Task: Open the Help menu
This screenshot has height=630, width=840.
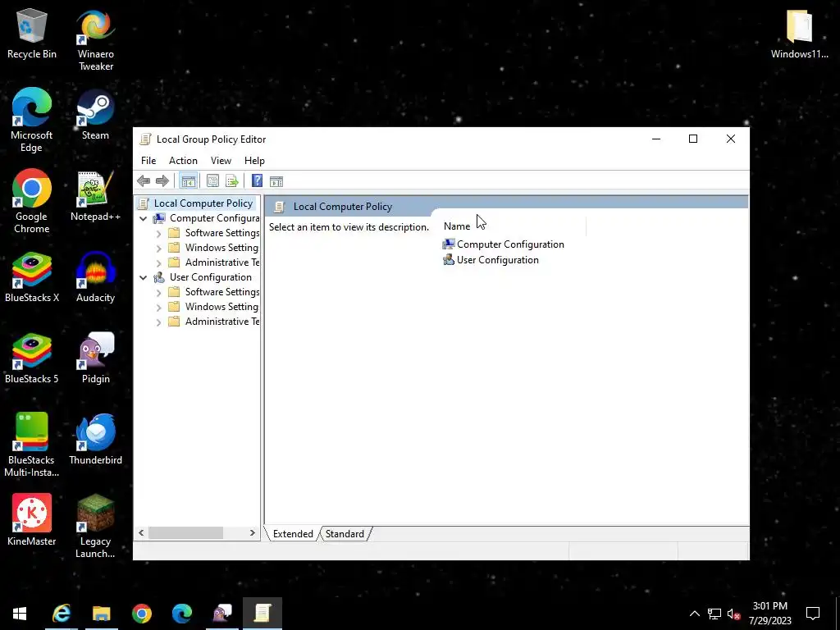Action: tap(254, 161)
